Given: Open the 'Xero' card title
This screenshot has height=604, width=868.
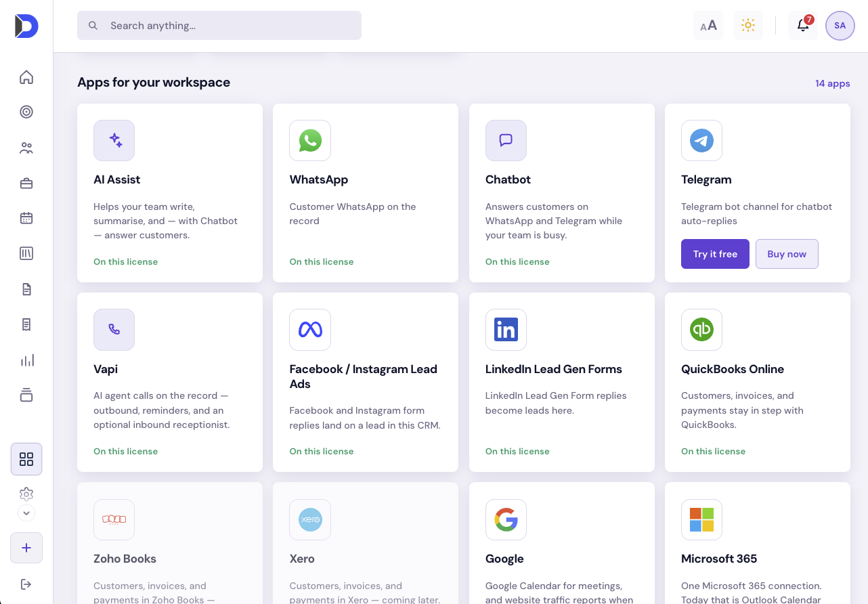Looking at the screenshot, I should click(302, 559).
